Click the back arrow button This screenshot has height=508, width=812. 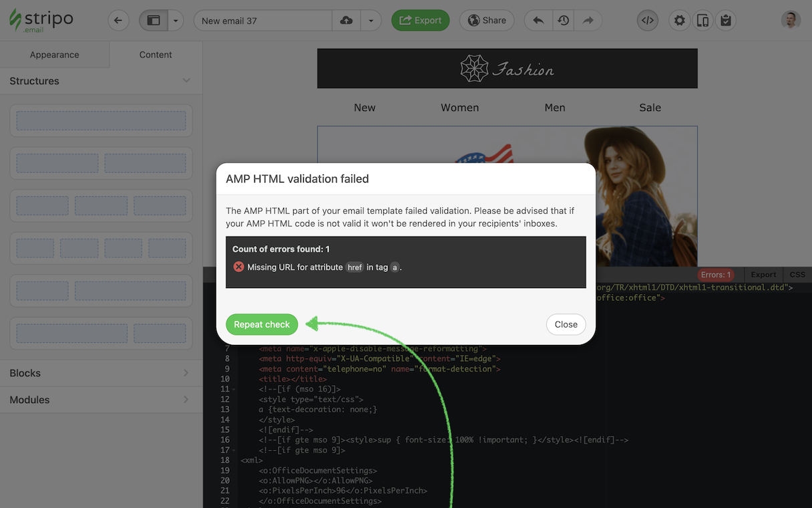click(118, 20)
